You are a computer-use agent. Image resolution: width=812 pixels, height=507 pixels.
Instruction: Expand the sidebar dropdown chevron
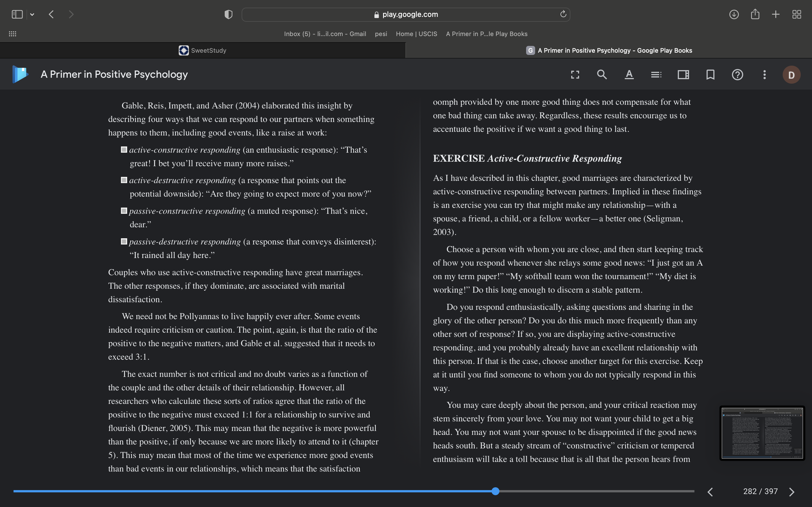click(x=32, y=14)
